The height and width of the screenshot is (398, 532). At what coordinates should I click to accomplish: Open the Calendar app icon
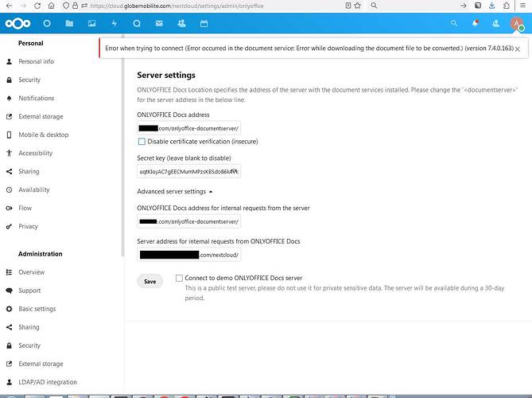point(204,23)
